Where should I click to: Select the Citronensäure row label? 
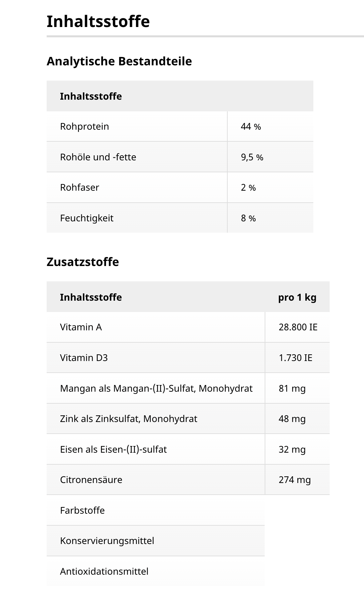[x=91, y=480]
